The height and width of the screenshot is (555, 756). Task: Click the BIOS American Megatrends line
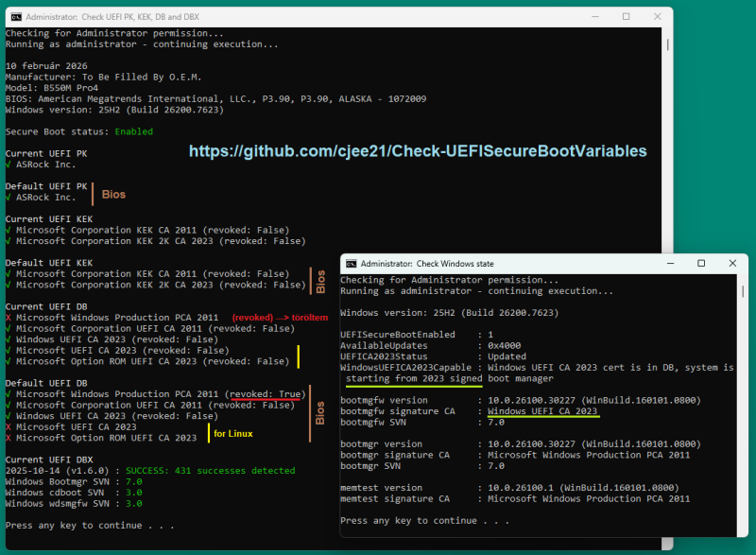[215, 99]
